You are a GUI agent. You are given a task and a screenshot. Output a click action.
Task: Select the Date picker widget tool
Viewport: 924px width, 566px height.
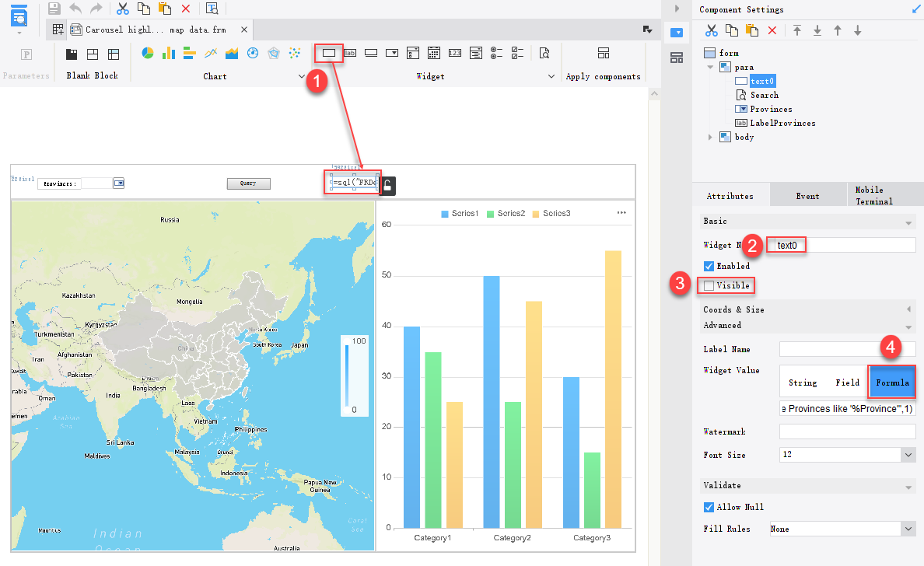coord(433,53)
